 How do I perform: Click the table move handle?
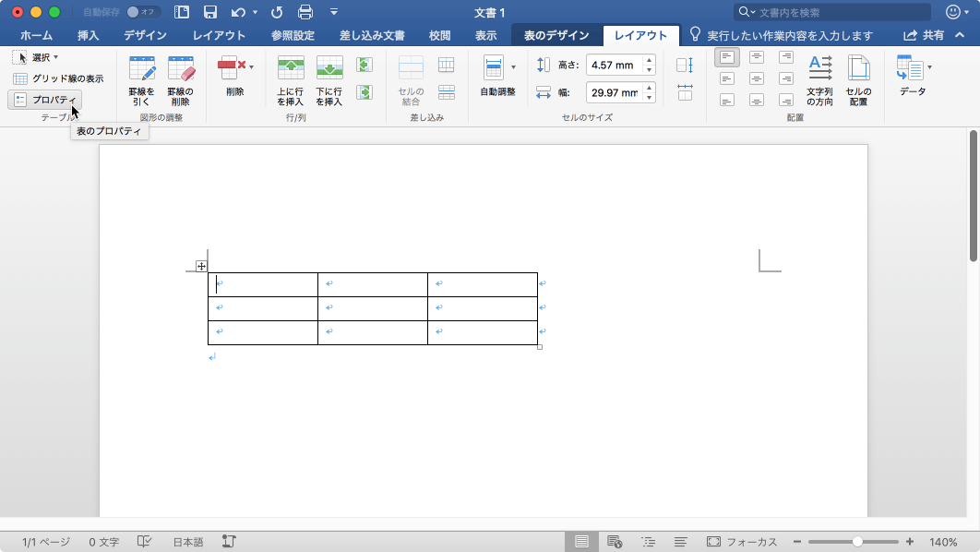[201, 267]
